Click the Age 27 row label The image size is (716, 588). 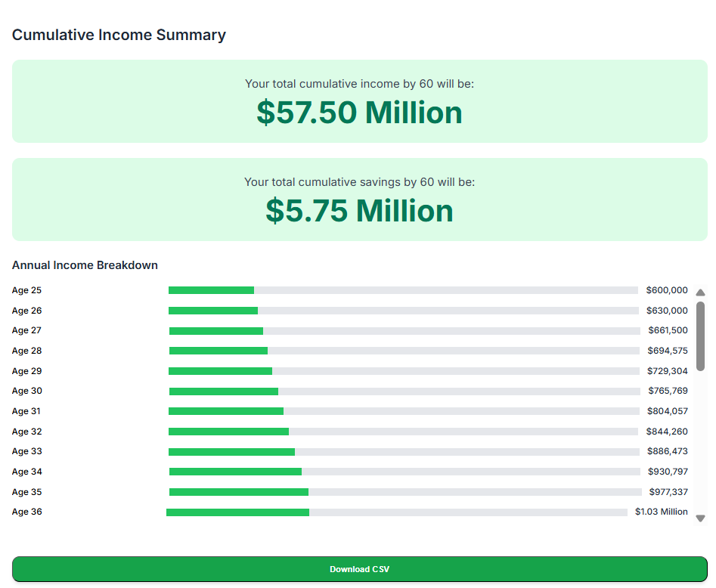[26, 330]
